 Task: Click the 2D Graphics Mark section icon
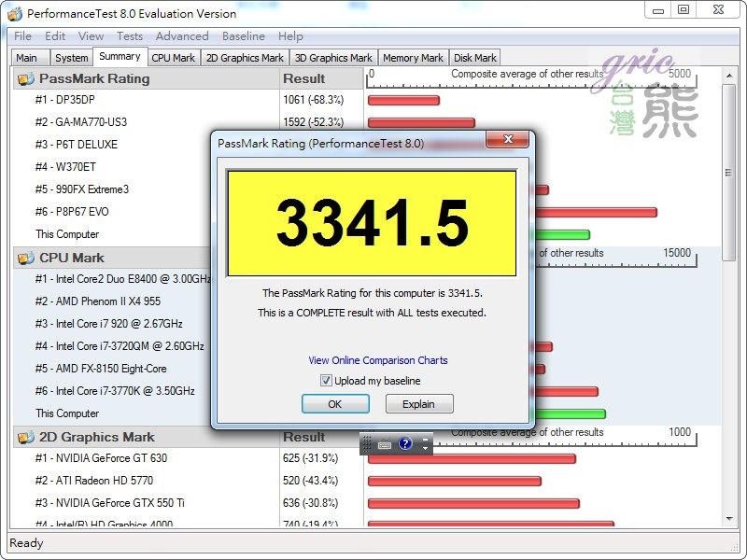(x=26, y=437)
